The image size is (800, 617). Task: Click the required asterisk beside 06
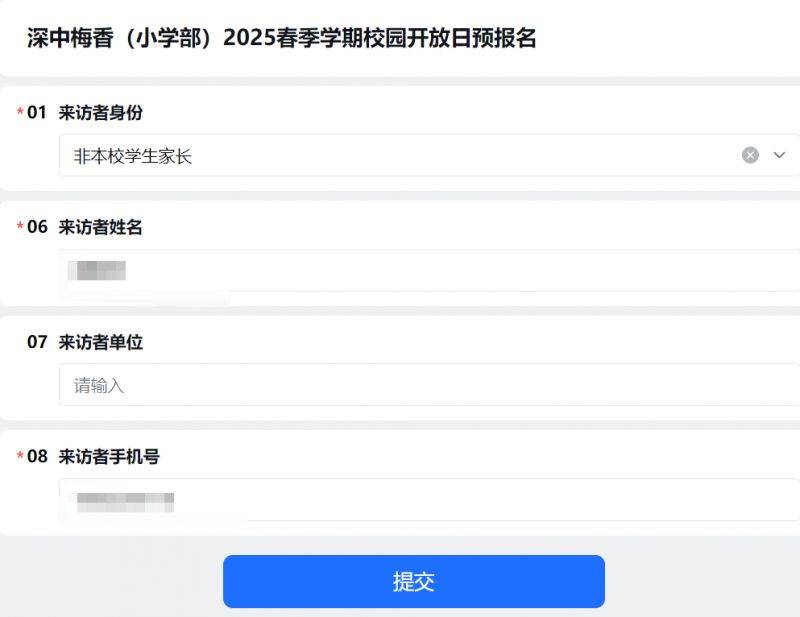20,227
